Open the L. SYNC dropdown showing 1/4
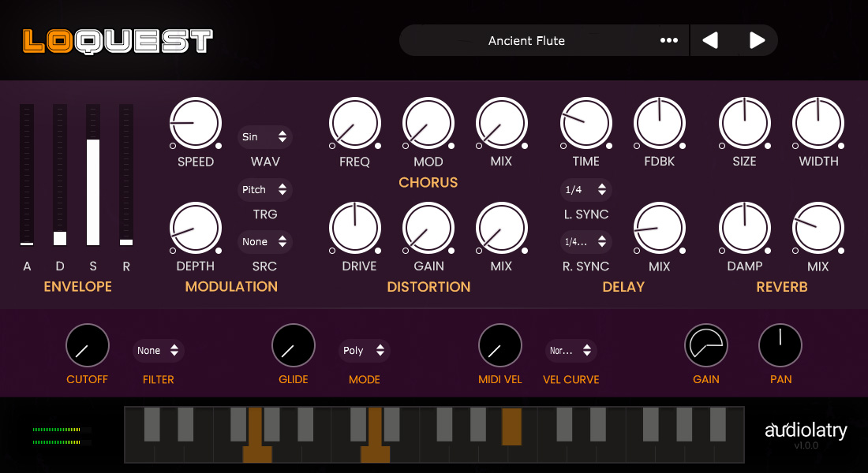The image size is (868, 473). tap(586, 190)
